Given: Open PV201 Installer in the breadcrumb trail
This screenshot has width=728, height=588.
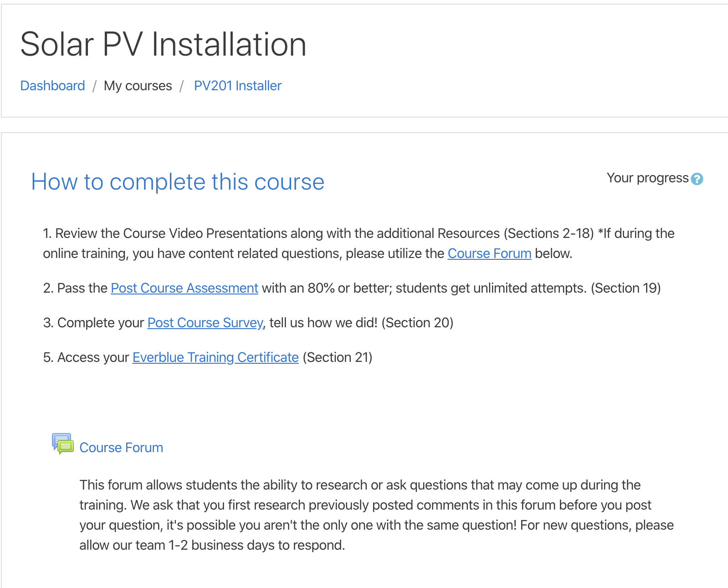Looking at the screenshot, I should [x=237, y=85].
